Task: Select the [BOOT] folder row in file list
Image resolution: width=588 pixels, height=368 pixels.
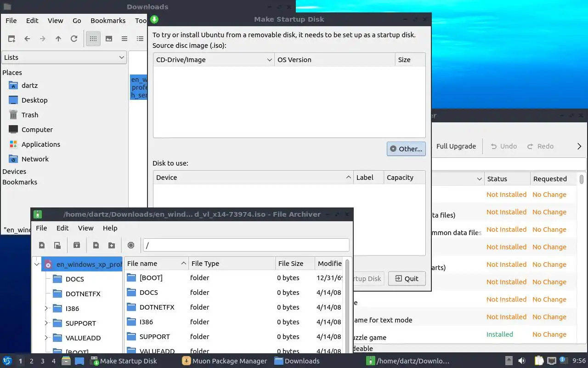Action: point(234,278)
